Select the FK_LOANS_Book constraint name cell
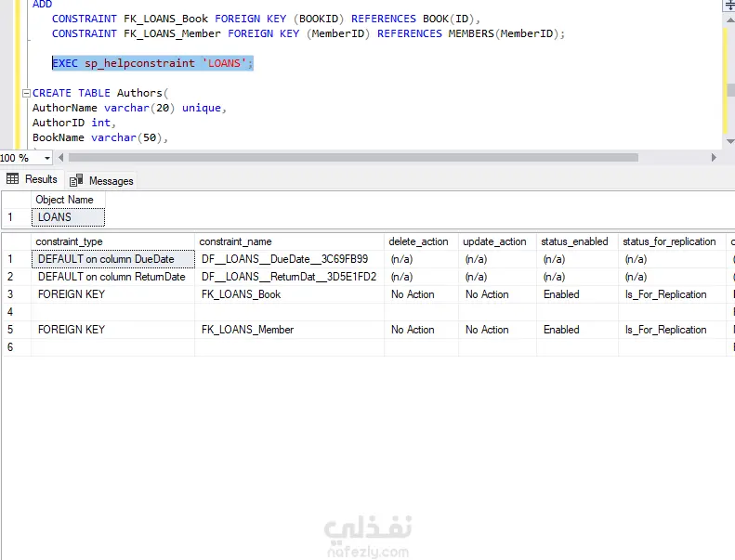 pyautogui.click(x=289, y=294)
